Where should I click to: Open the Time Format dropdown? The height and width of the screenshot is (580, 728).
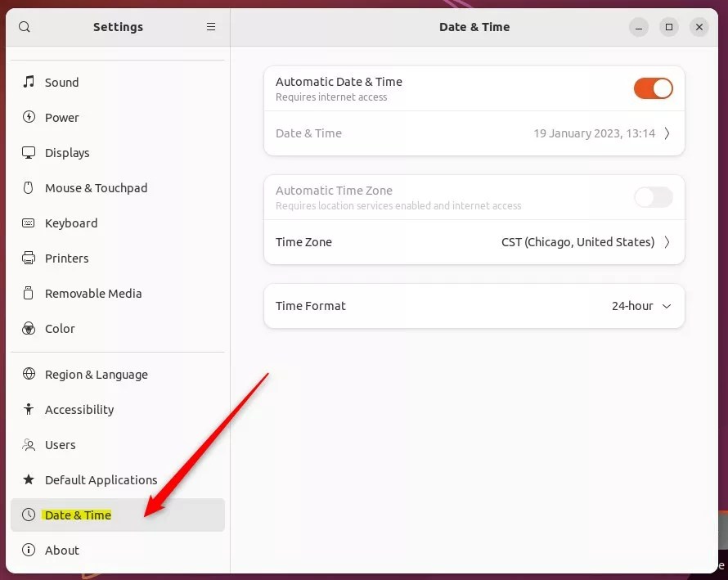pos(642,306)
